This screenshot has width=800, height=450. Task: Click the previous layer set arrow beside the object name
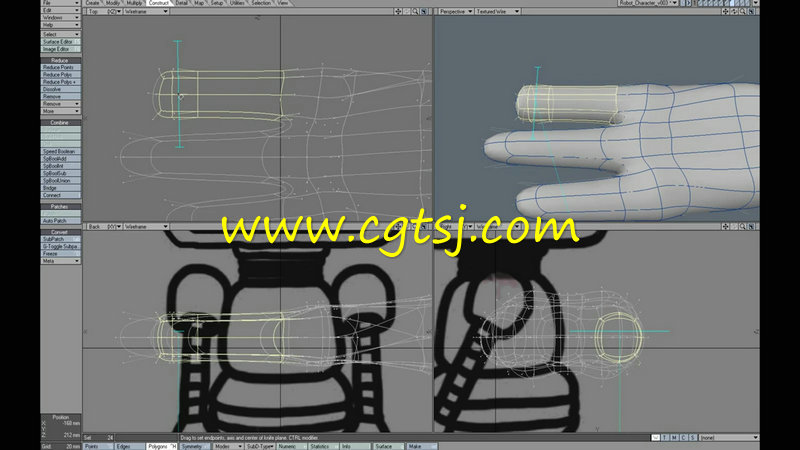tap(683, 3)
